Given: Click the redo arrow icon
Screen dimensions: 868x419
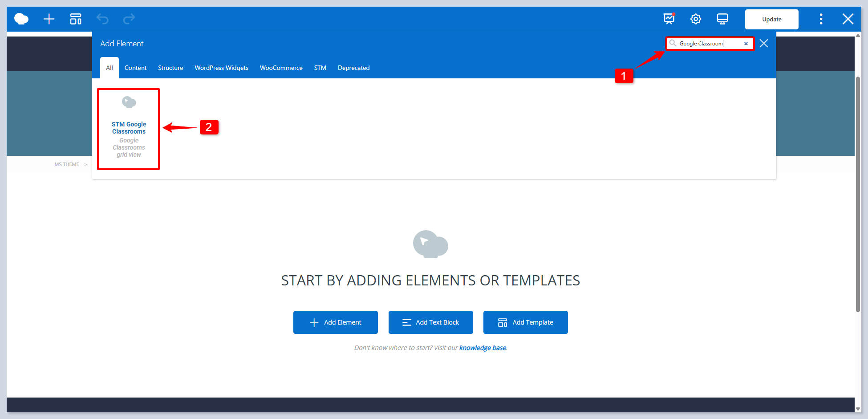Looking at the screenshot, I should click(x=129, y=19).
